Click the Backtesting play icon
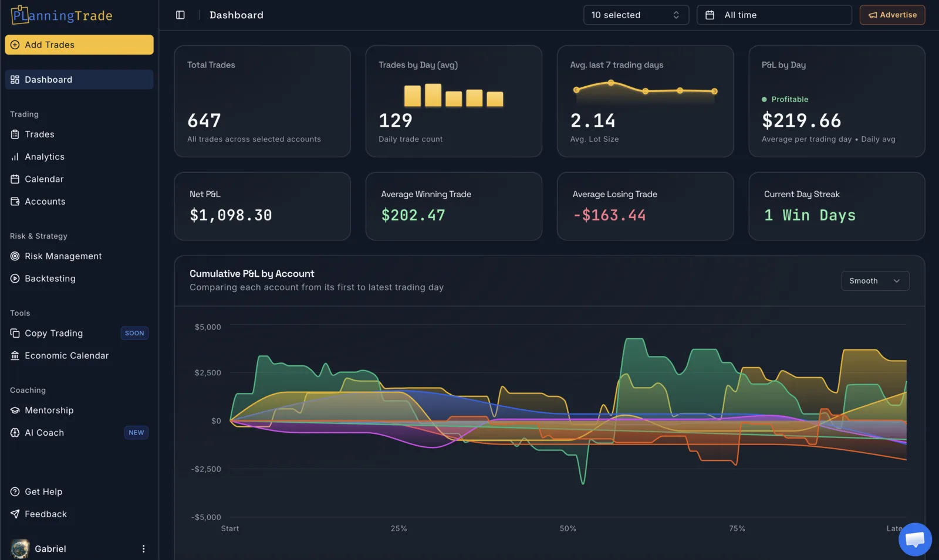 pyautogui.click(x=15, y=279)
